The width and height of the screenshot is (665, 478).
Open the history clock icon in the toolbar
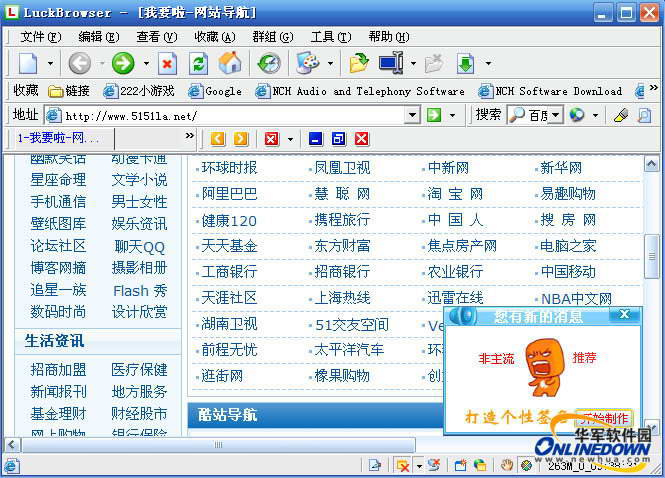pyautogui.click(x=269, y=64)
